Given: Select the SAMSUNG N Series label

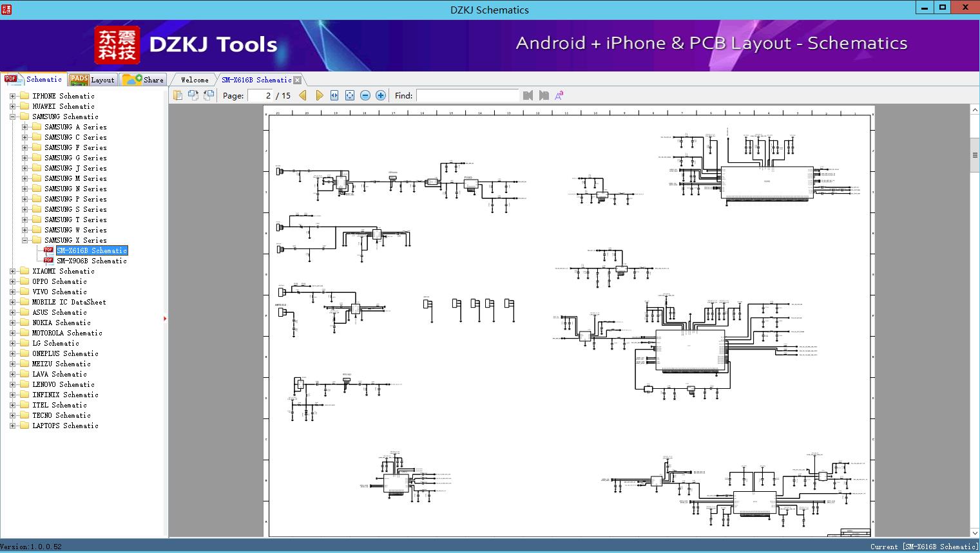Looking at the screenshot, I should click(x=75, y=189).
